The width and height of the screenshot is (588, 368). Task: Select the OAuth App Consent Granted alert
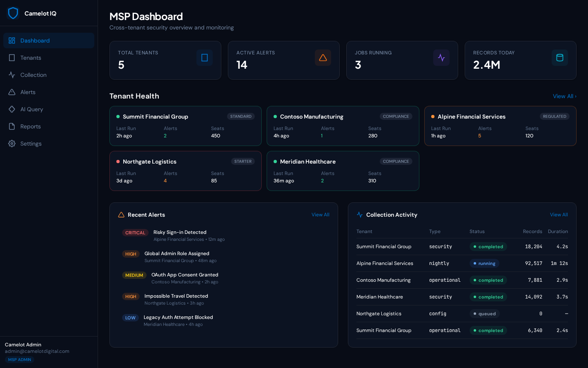coord(224,278)
